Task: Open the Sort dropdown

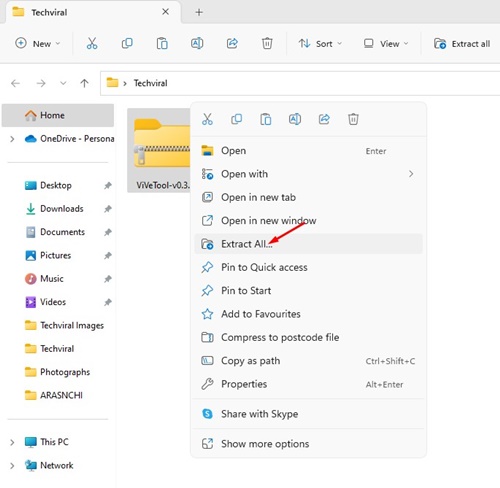Action: click(x=320, y=44)
